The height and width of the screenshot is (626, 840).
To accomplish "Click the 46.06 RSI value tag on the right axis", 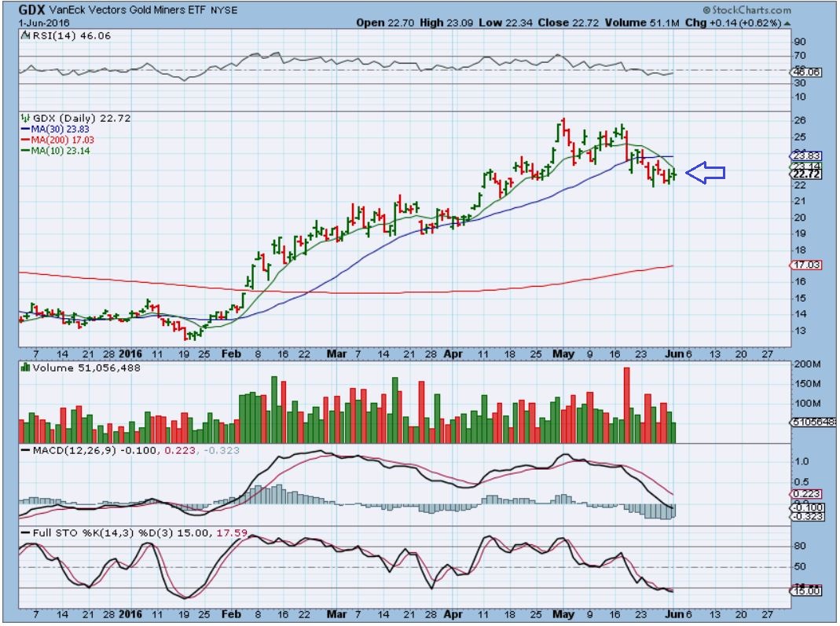I will (x=805, y=72).
